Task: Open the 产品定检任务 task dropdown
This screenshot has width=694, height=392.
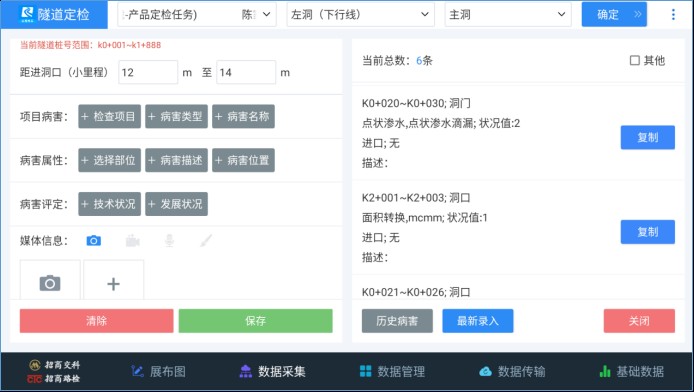Action: 197,15
